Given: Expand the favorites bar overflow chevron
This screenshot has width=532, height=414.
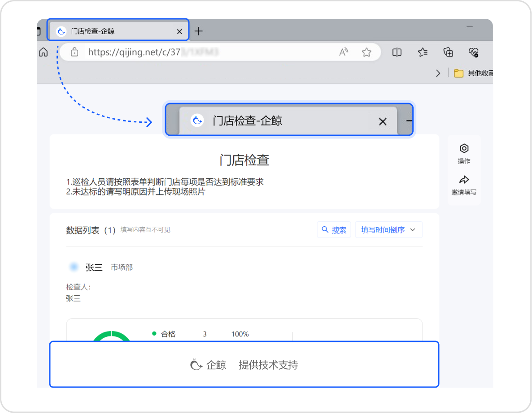Looking at the screenshot, I should coord(438,73).
